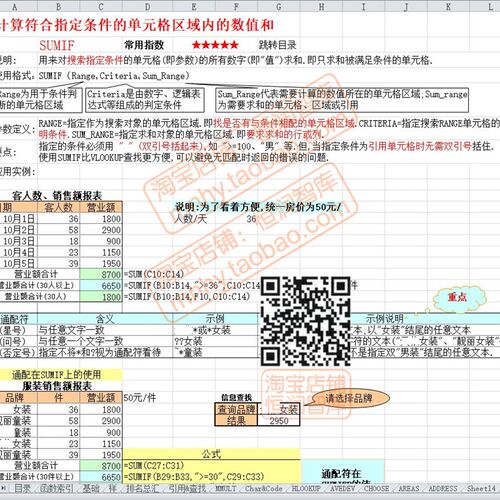Image resolution: width=500 pixels, height=500 pixels.
Task: Follow the 跳转目录 link
Action: coord(277,45)
